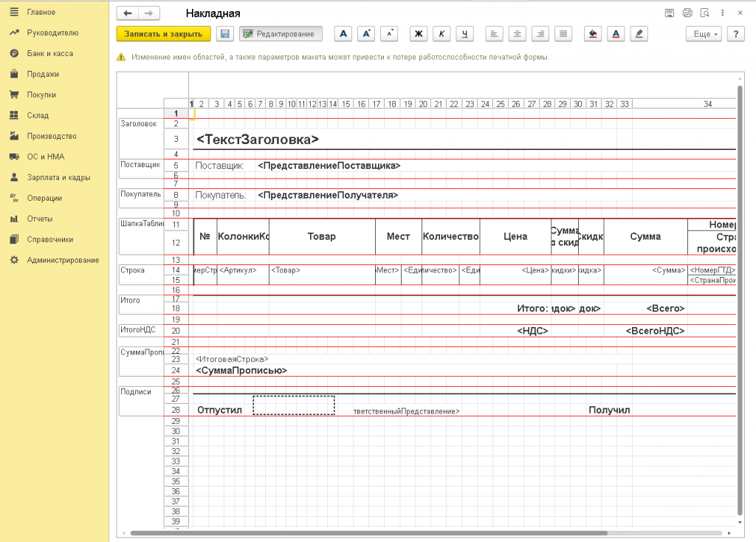
Task: Align cell text to the right
Action: pos(540,34)
